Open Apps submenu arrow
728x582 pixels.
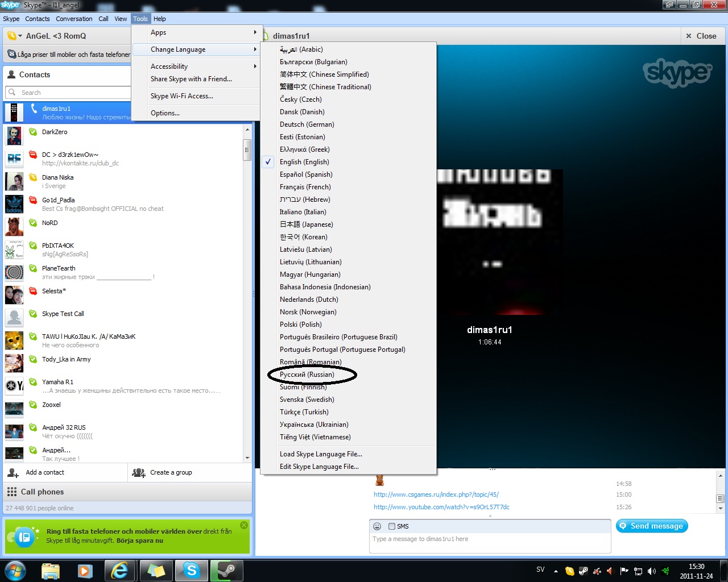(255, 32)
